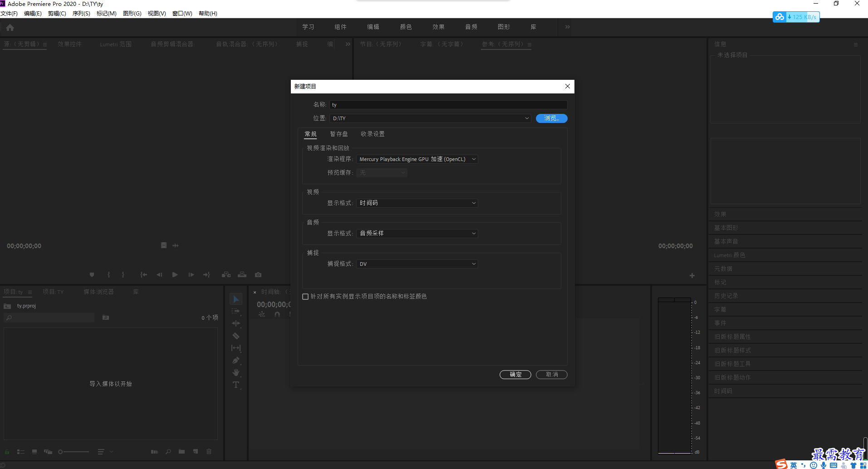Switch project panel to list view

tap(21, 452)
